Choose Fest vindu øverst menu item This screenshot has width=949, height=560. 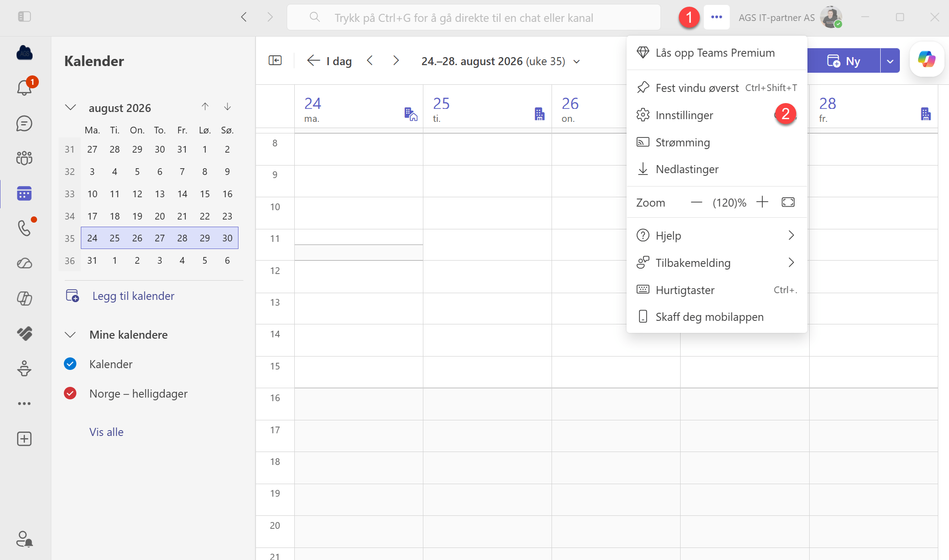[x=717, y=88]
